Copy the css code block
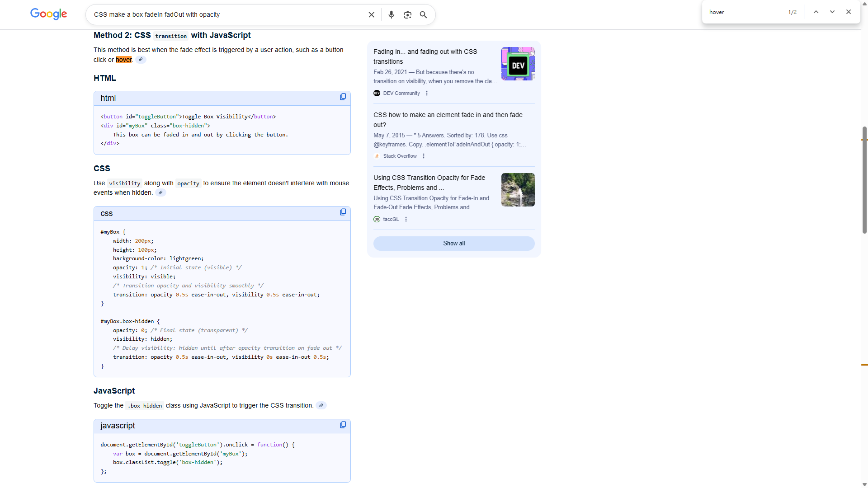Viewport: 868px width, 488px height. click(343, 212)
